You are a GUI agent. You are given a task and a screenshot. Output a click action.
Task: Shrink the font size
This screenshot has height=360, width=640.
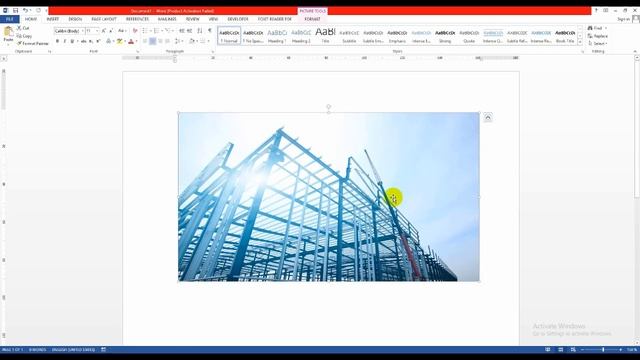pyautogui.click(x=111, y=31)
